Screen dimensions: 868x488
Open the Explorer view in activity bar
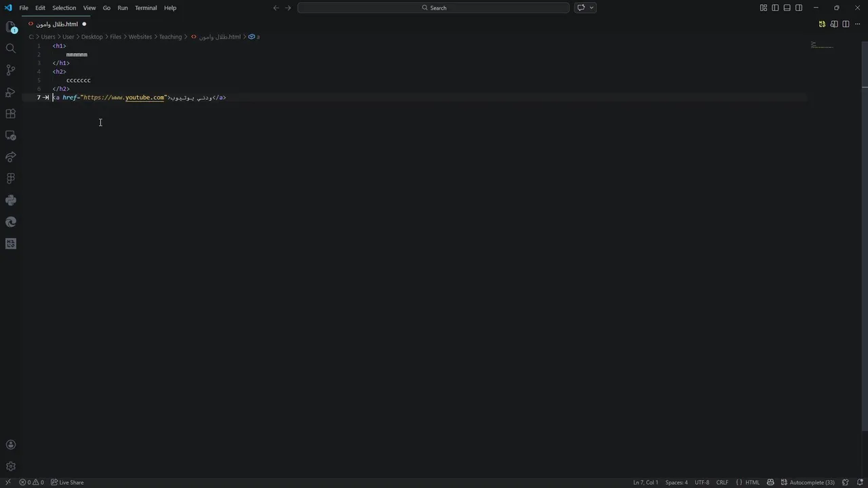[11, 26]
